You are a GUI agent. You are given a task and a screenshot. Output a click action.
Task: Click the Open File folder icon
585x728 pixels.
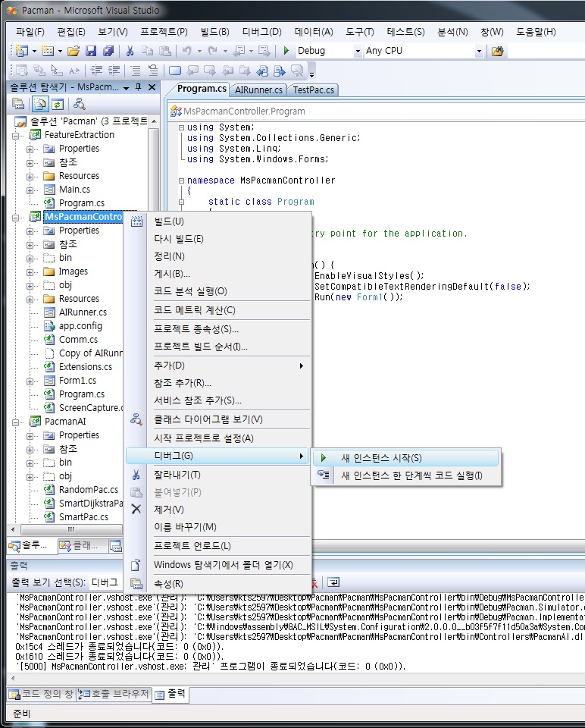click(74, 51)
